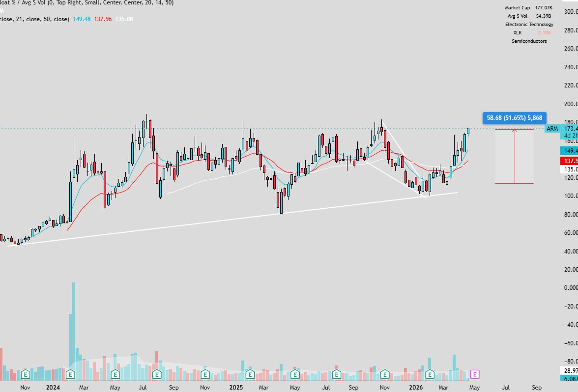Click the 200.0 price axis label

point(571,104)
